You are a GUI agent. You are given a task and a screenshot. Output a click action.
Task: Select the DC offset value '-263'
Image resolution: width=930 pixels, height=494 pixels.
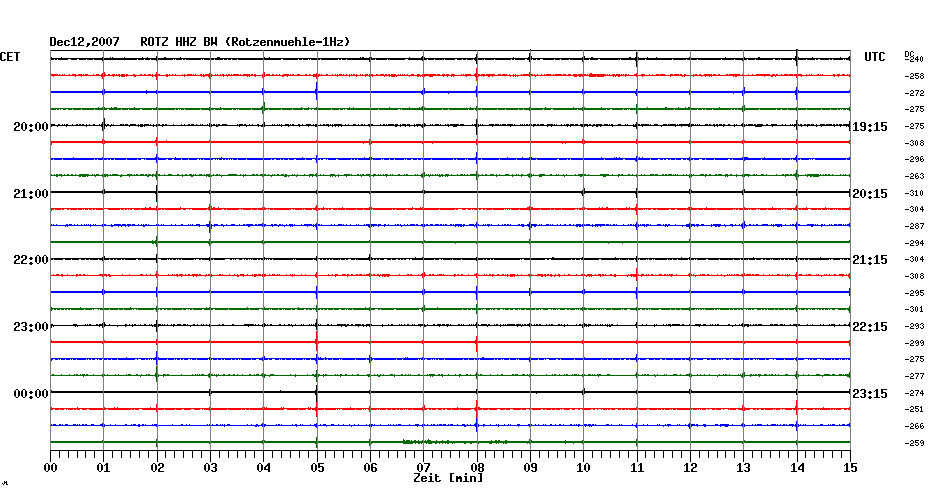pyautogui.click(x=915, y=176)
